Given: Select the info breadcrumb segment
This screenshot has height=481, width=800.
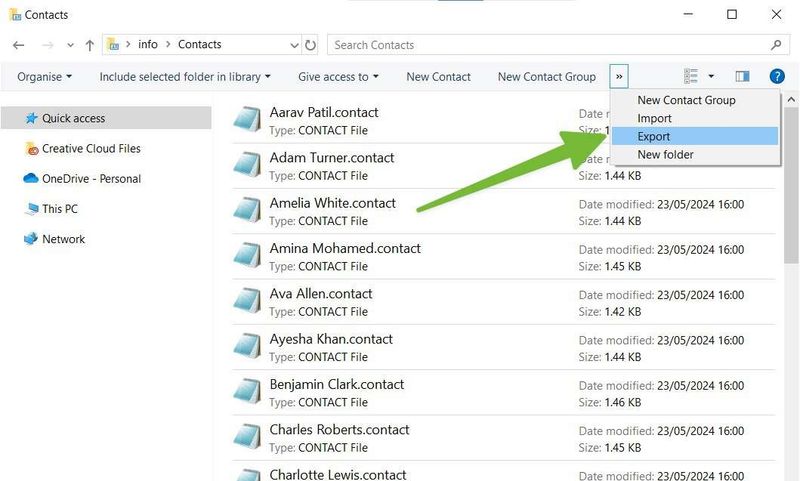Looking at the screenshot, I should [148, 44].
